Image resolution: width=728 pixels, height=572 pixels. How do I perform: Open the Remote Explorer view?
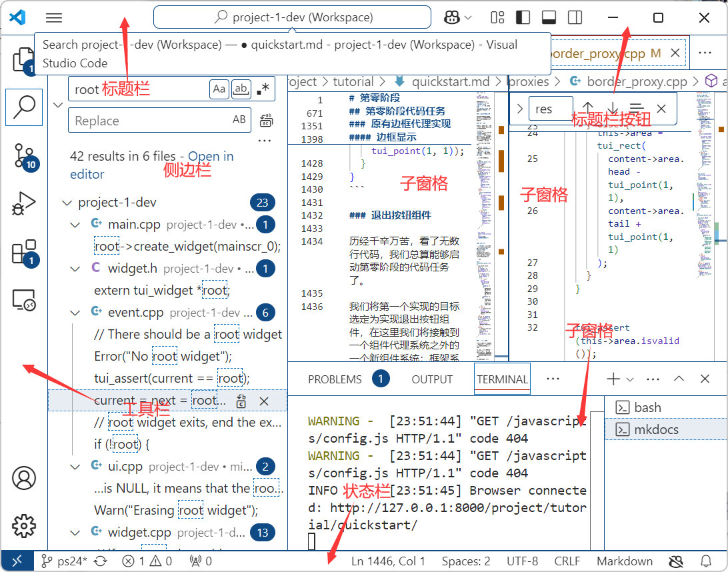click(x=24, y=299)
